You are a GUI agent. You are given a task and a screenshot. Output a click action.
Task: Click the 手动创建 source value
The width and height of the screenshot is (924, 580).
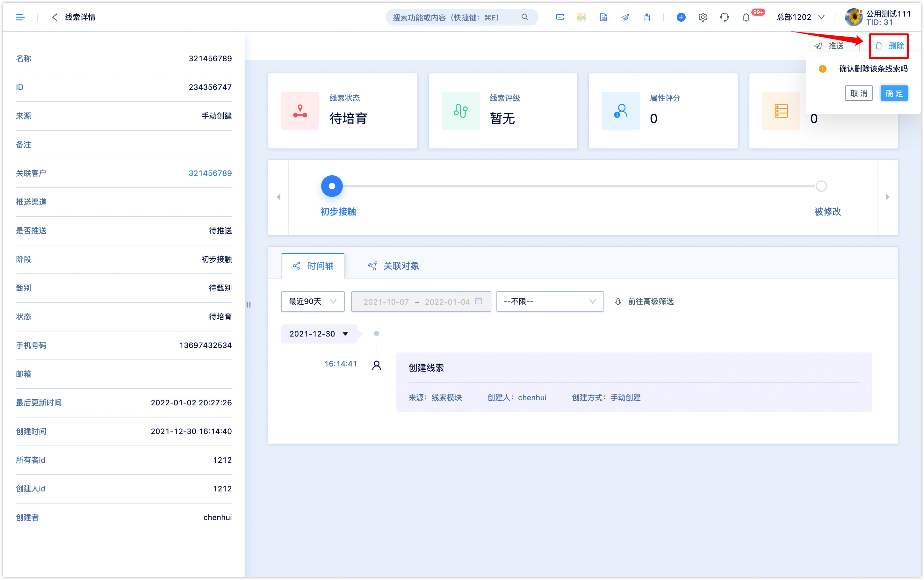217,116
